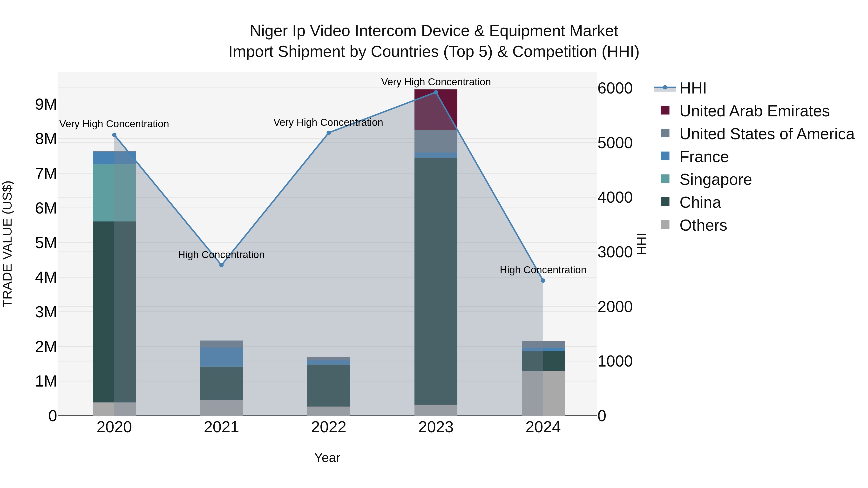Click the 2024 China bar segment
868x488 pixels.
(543, 361)
